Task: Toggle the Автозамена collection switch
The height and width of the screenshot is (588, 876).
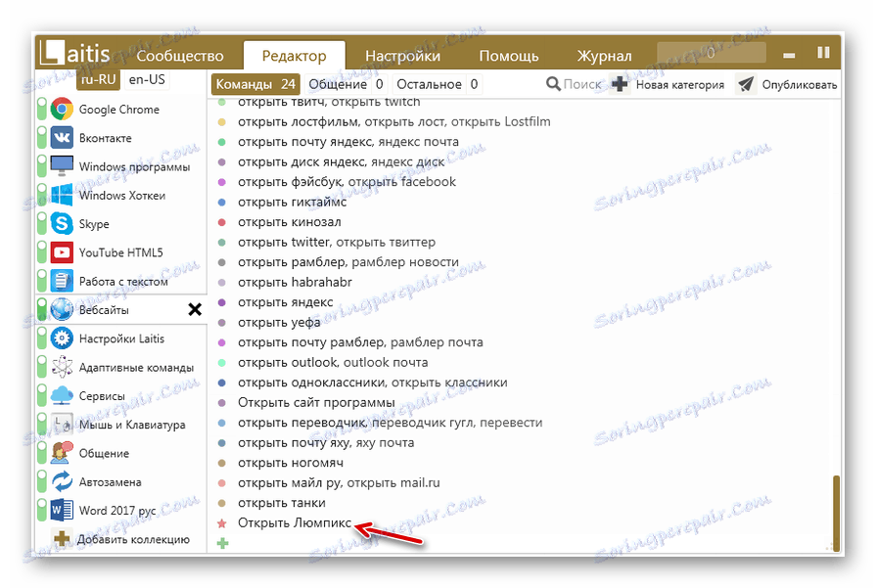Action: 42,482
